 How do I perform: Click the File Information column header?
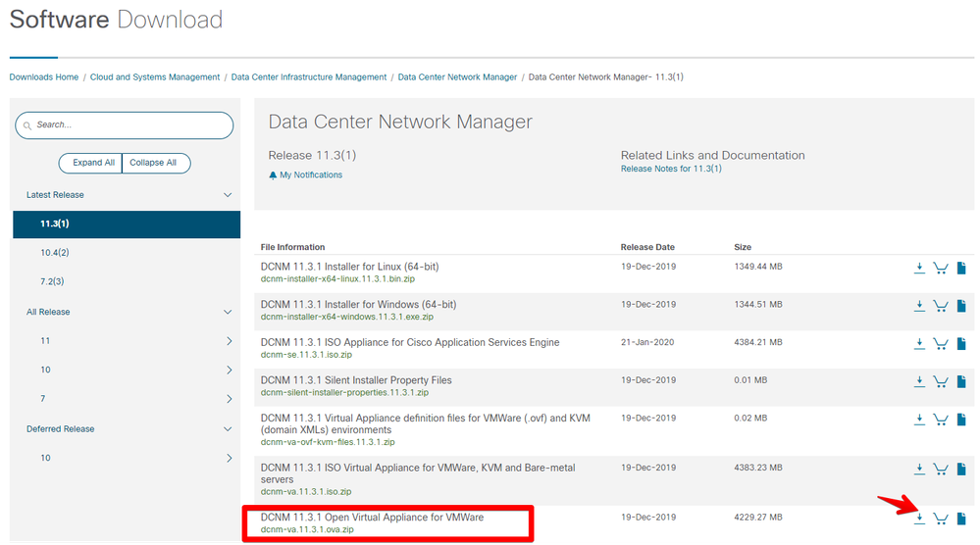(292, 247)
